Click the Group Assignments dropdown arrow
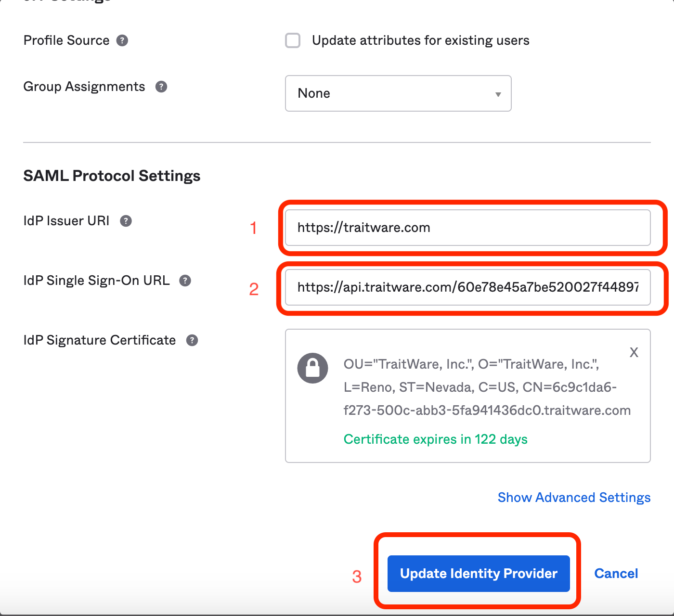Image resolution: width=674 pixels, height=616 pixels. [498, 94]
